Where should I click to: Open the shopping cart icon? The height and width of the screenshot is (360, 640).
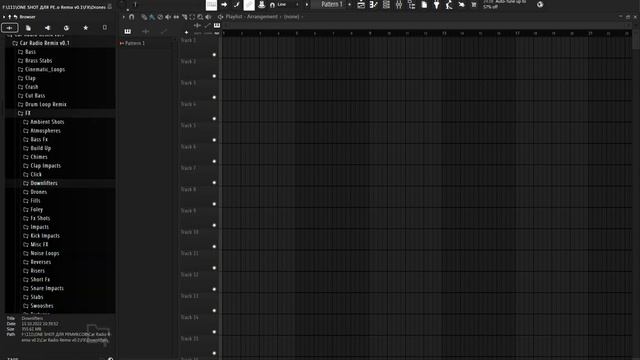point(473,4)
